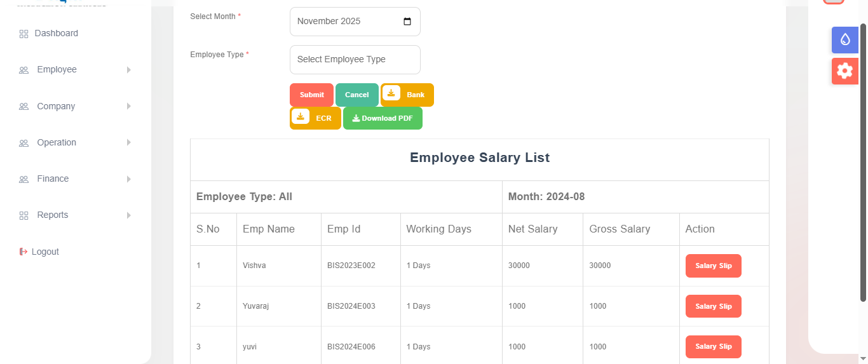Click the download icon on ECR button
The image size is (868, 364).
tap(301, 117)
